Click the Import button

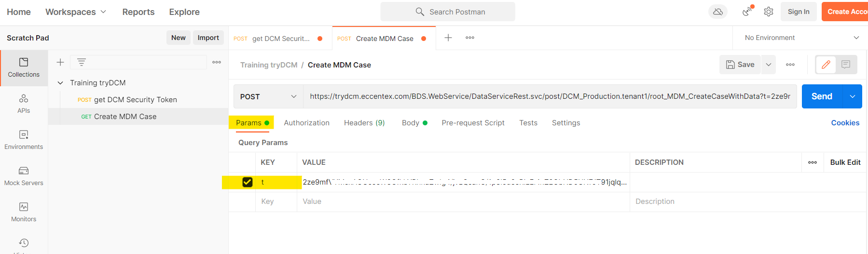click(x=208, y=38)
